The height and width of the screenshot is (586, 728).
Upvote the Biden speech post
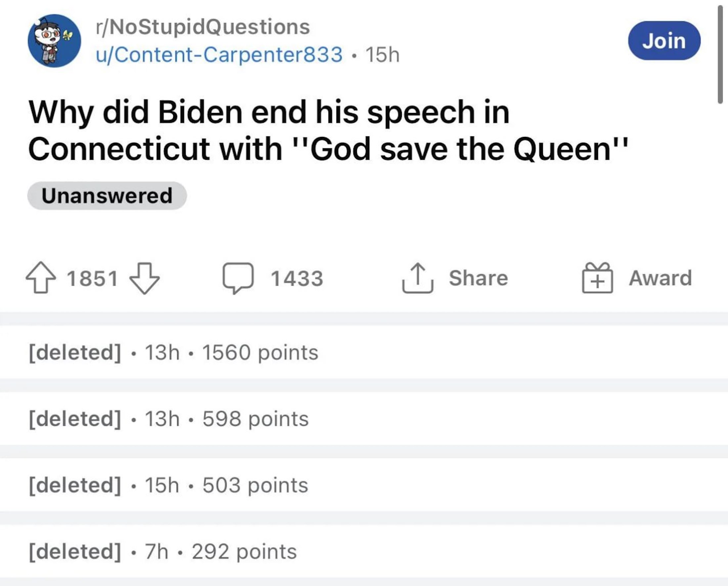coord(40,278)
